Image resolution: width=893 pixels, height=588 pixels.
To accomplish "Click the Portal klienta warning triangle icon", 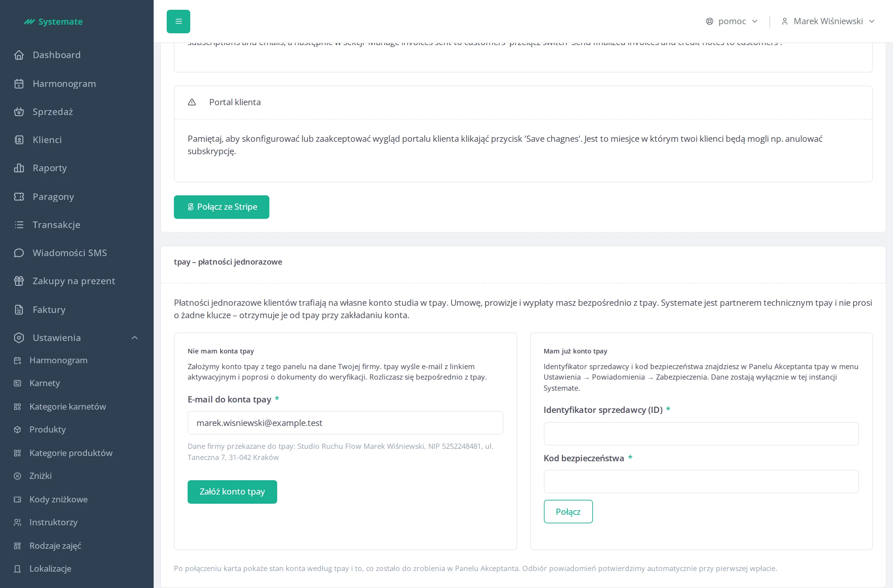I will click(x=192, y=102).
